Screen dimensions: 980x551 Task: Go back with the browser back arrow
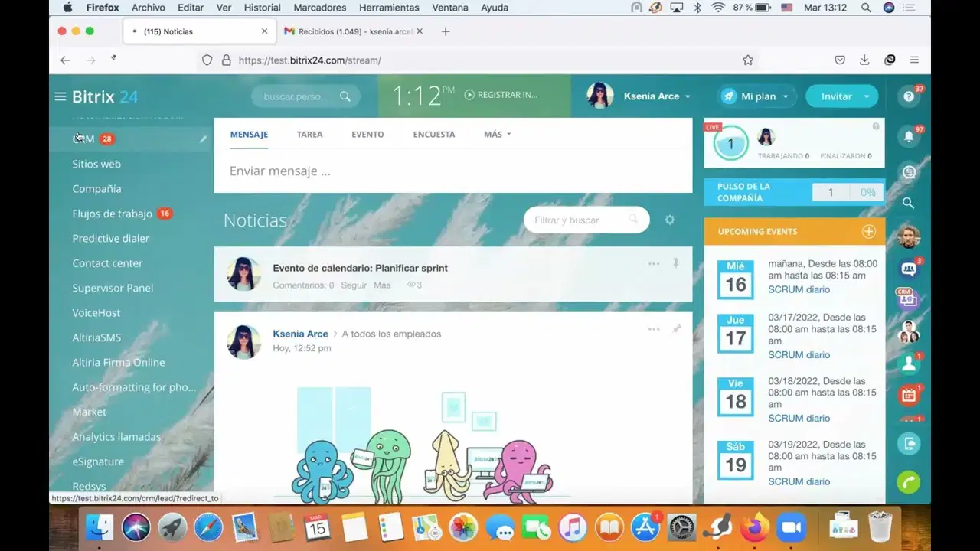coord(66,60)
